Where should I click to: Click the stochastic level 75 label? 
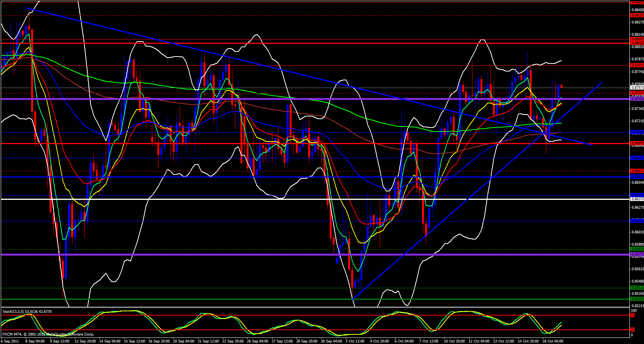coord(632,315)
